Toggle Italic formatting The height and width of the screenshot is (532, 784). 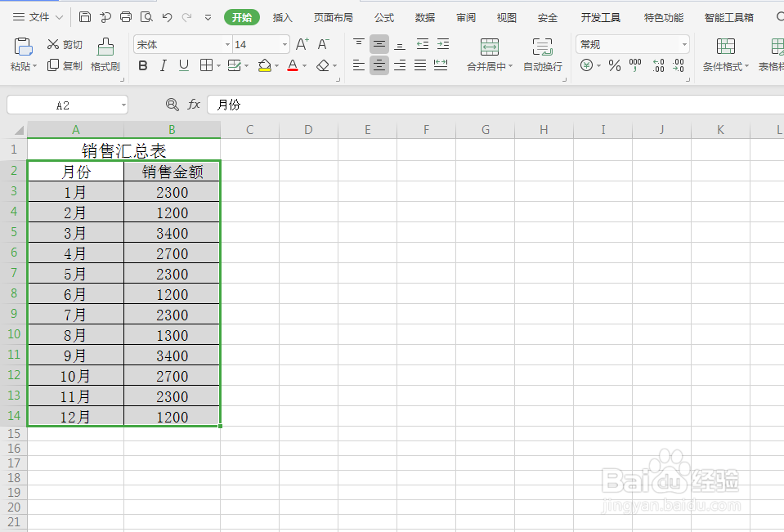click(163, 65)
